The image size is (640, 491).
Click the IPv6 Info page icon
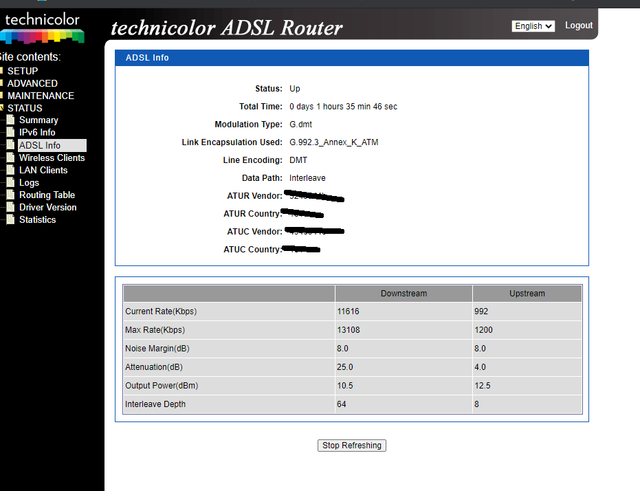click(x=11, y=132)
